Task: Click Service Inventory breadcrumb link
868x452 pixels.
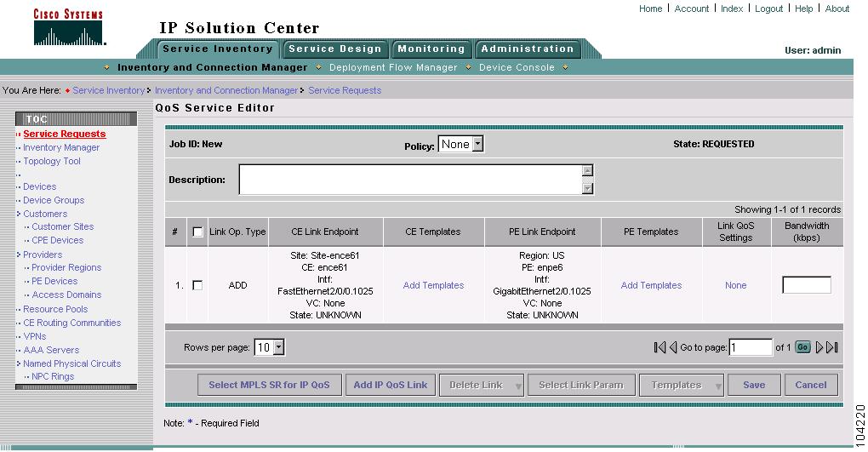Action: click(x=109, y=90)
